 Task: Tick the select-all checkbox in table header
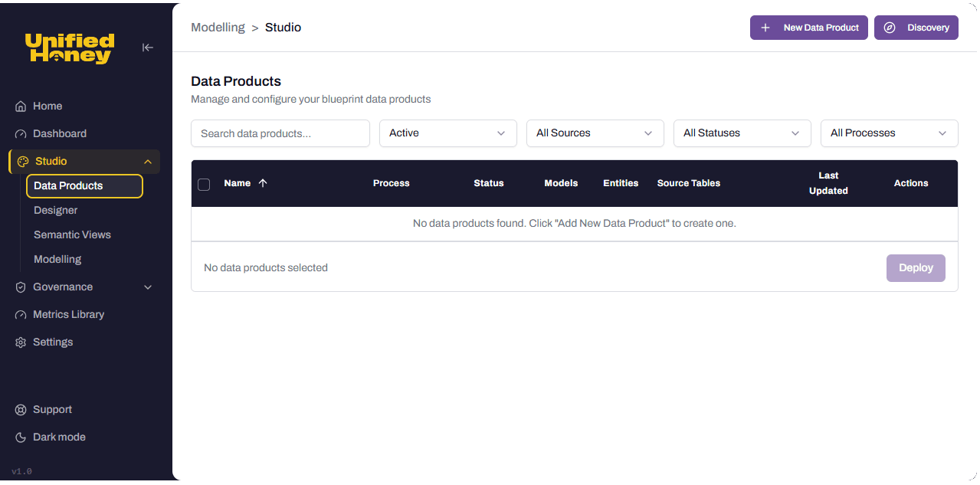[x=204, y=184]
